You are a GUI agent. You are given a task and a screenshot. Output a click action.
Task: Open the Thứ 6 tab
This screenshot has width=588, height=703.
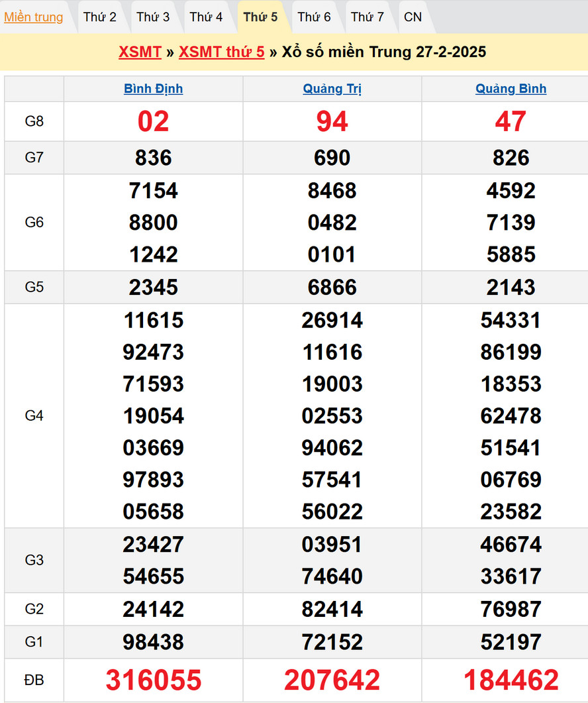coord(314,17)
